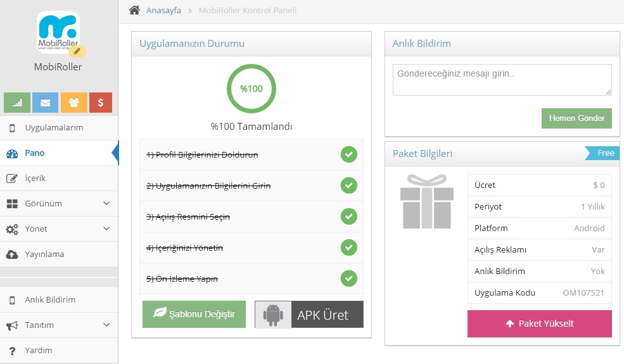Viewport: 624px width, 364px height.
Task: Click the checkmark for Ön İzleme Yapın
Action: [348, 279]
